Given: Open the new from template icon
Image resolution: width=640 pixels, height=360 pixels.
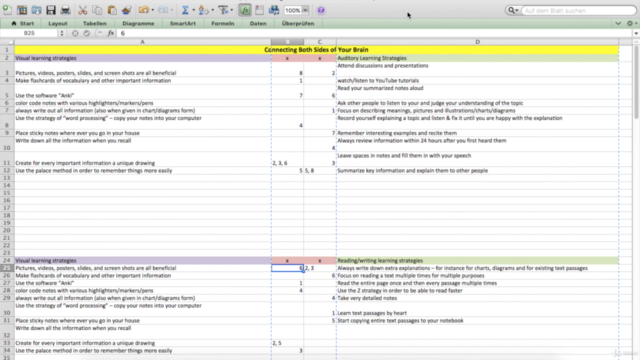Looking at the screenshot, I should [x=22, y=10].
